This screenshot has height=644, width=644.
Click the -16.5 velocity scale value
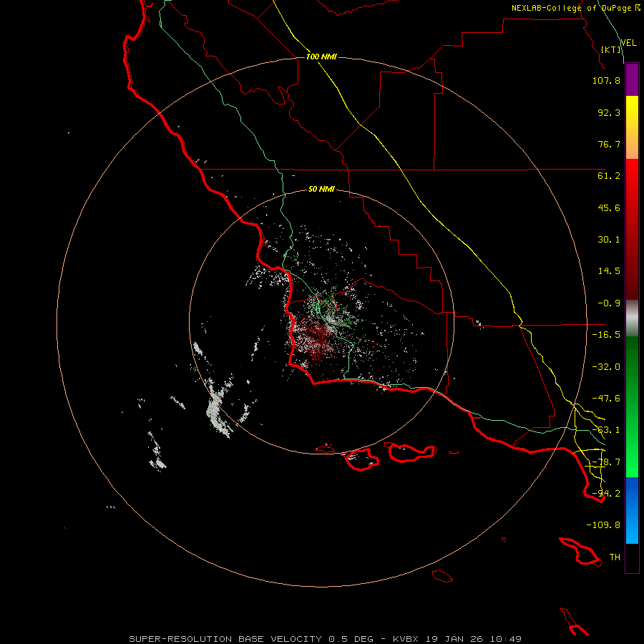606,335
